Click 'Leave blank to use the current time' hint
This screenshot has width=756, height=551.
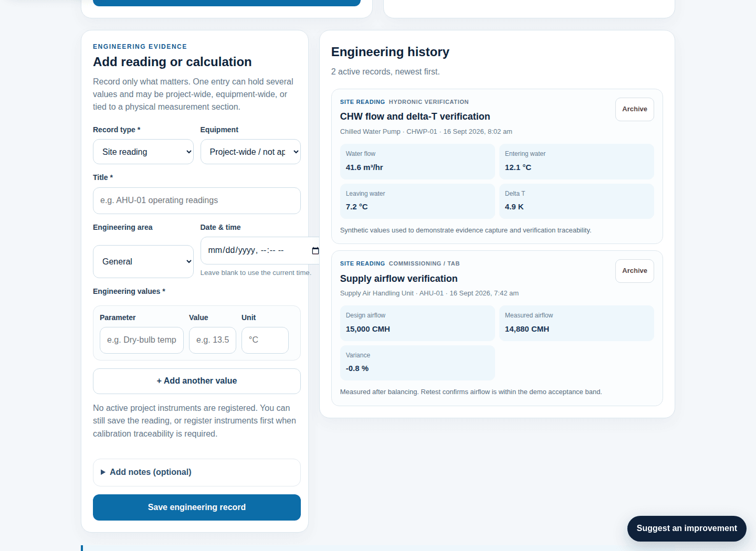256,273
